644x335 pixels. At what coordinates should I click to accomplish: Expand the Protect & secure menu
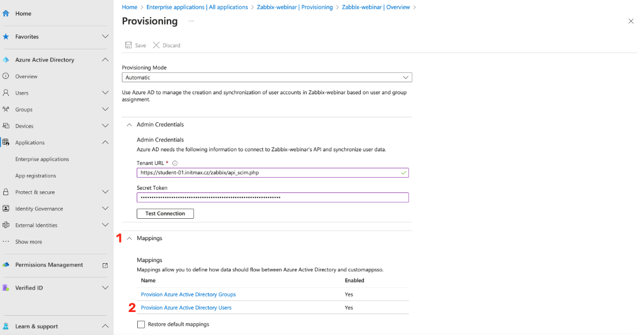(105, 192)
